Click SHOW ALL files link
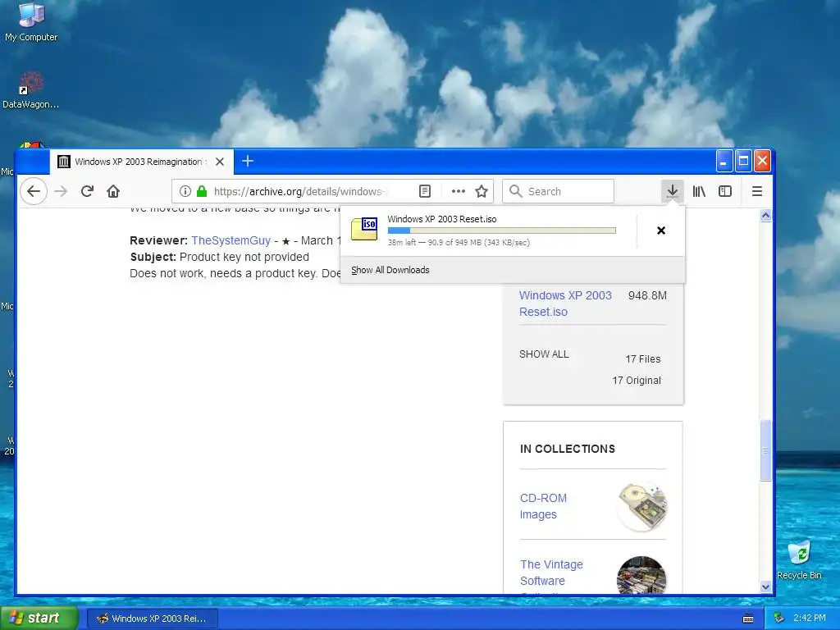Viewport: 840px width, 630px height. pos(544,354)
